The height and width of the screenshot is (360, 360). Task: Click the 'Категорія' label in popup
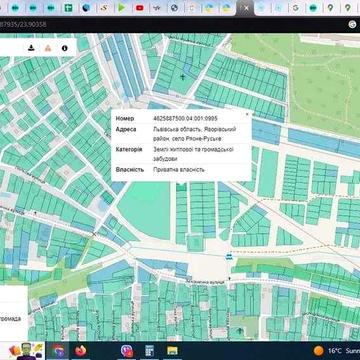129,149
